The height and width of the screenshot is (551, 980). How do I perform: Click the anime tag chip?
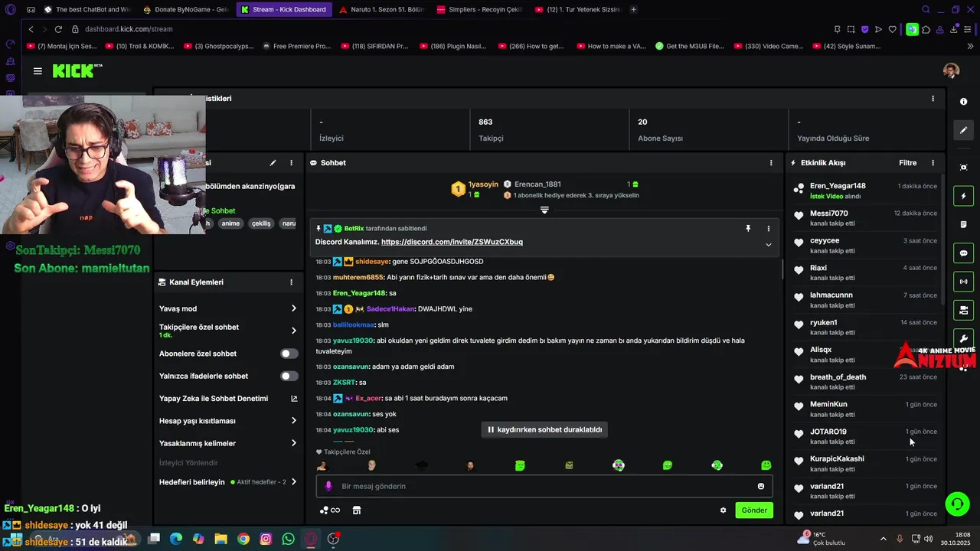point(230,223)
